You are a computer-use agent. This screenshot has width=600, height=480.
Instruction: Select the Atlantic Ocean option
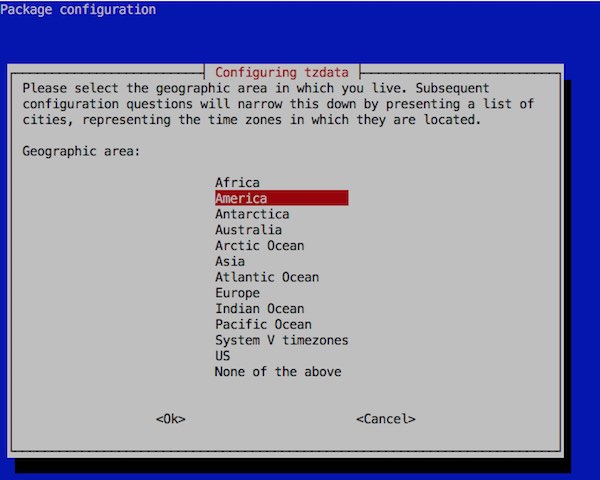pyautogui.click(x=266, y=277)
